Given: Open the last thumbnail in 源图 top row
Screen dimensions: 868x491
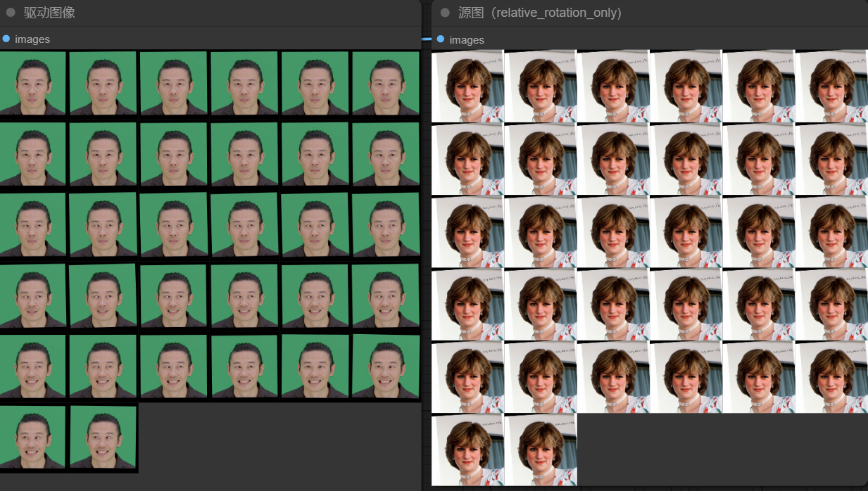Looking at the screenshot, I should (831, 87).
